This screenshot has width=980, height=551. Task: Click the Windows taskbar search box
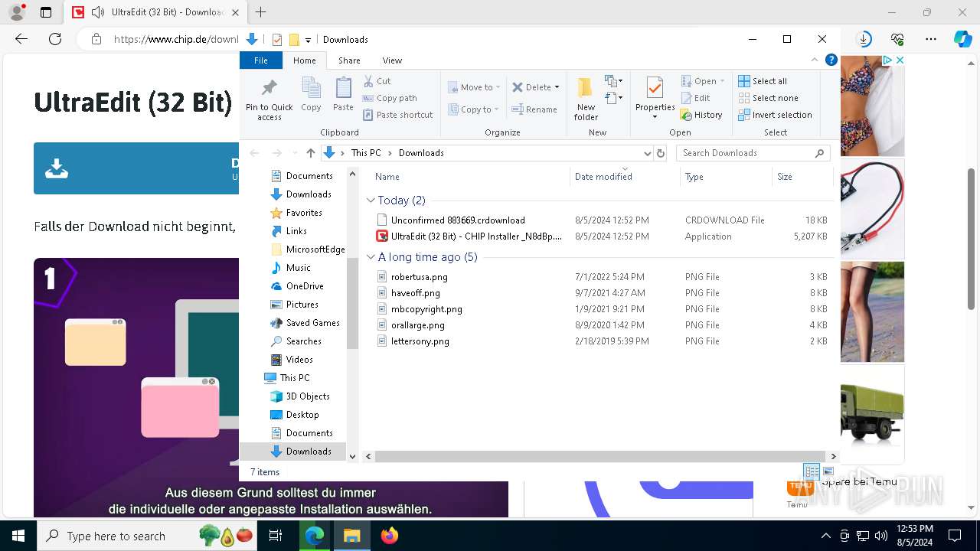pos(146,536)
